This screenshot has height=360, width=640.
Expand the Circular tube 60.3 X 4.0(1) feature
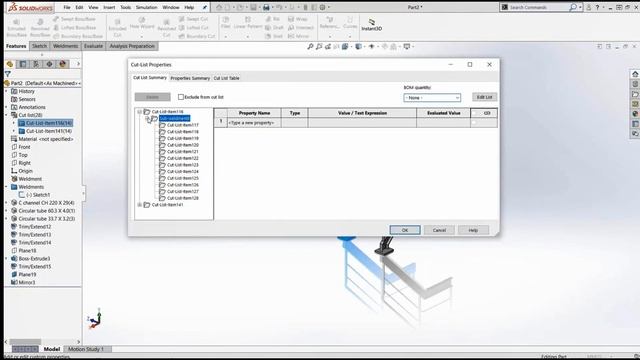7,211
